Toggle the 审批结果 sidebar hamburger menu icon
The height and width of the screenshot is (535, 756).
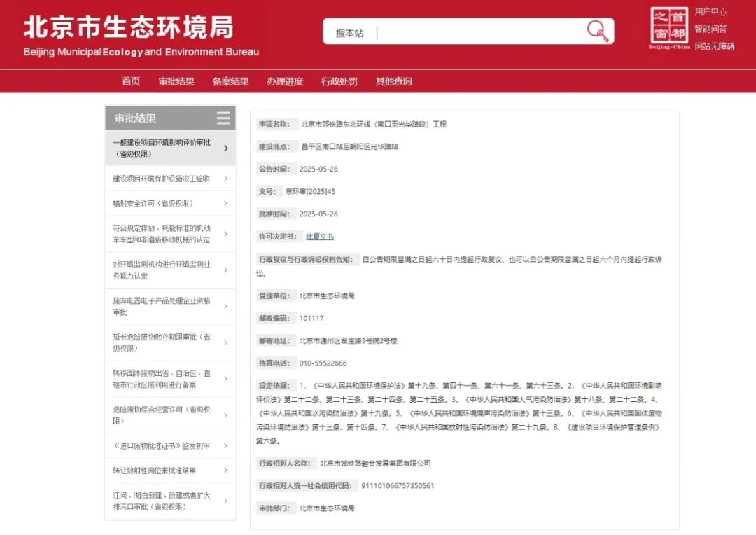223,118
